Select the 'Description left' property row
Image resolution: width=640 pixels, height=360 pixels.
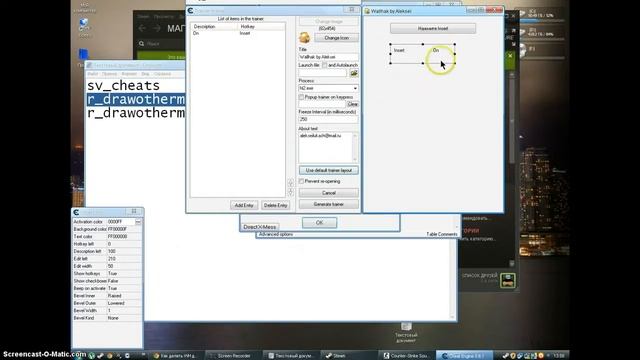tap(107, 251)
